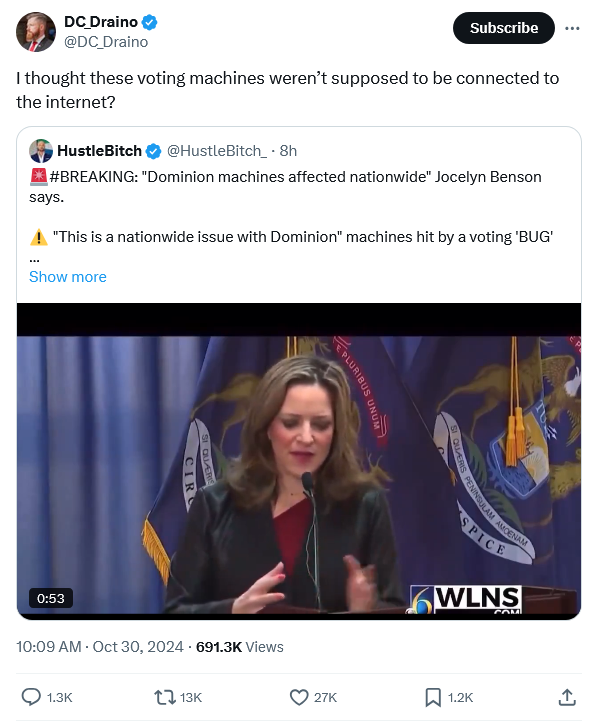Subscribe to DC_Draino
Screen dimensions: 598x721
pos(504,28)
